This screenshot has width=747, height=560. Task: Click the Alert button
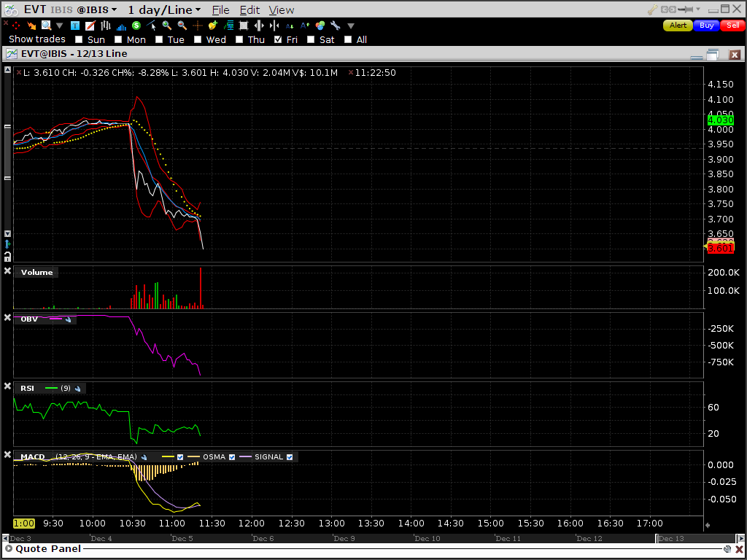678,26
